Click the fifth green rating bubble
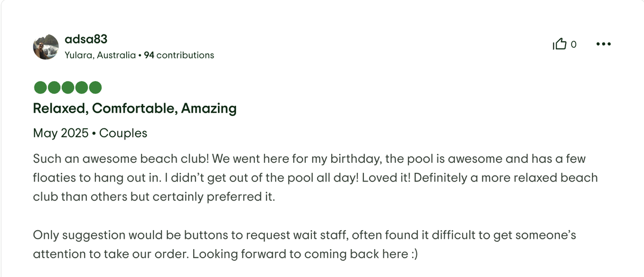The image size is (644, 277). pos(95,88)
